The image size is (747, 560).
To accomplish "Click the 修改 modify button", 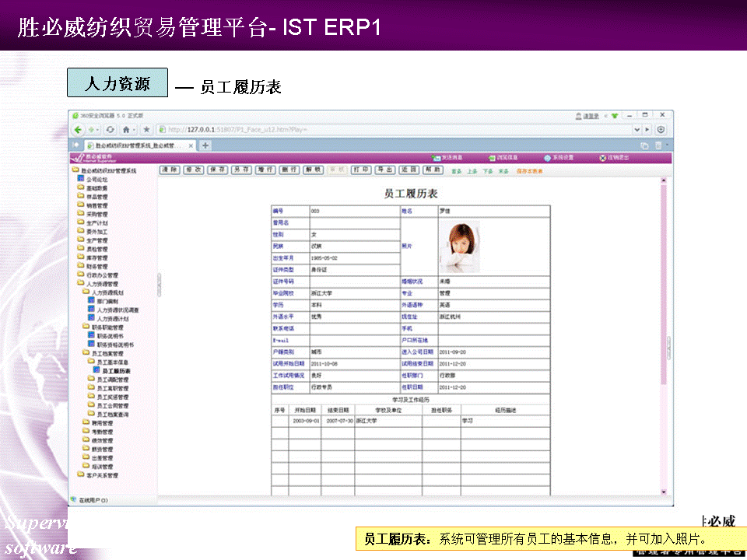I will (194, 170).
